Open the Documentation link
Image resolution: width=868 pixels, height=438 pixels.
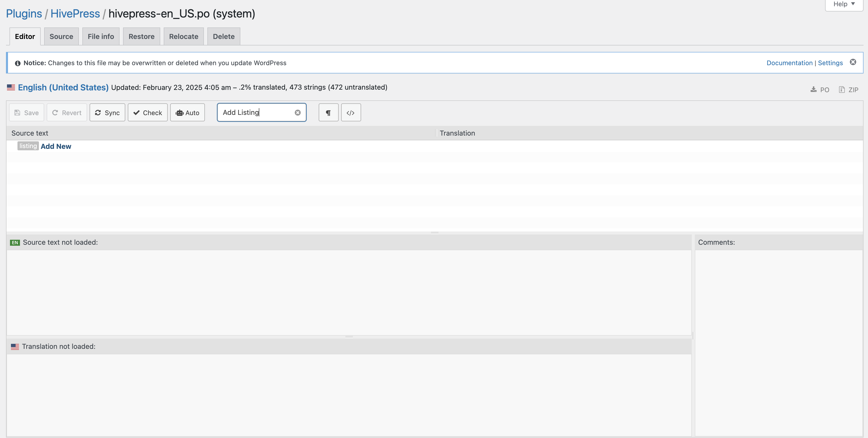[789, 63]
